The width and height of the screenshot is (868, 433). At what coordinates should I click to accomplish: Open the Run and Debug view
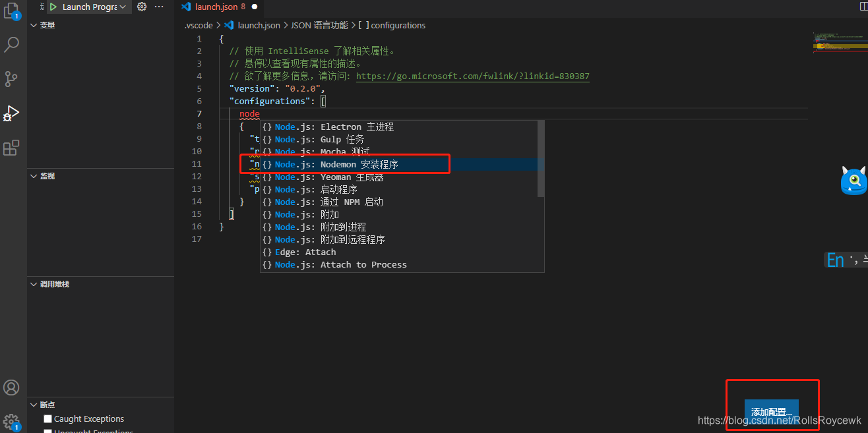point(11,113)
